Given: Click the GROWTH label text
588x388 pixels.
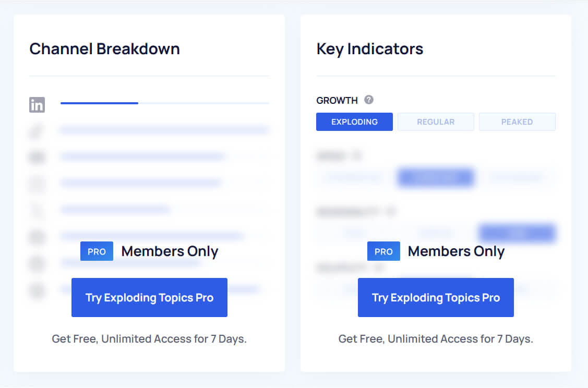Looking at the screenshot, I should [337, 100].
